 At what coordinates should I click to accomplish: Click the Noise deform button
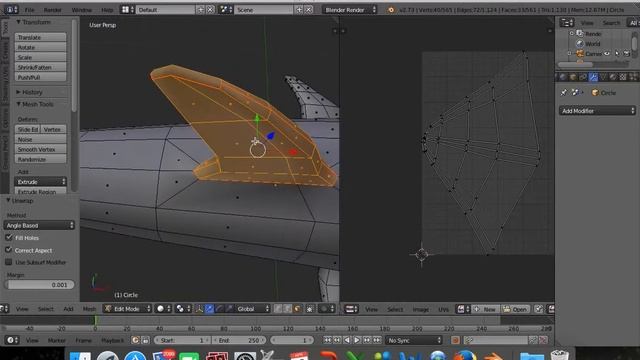[40, 140]
